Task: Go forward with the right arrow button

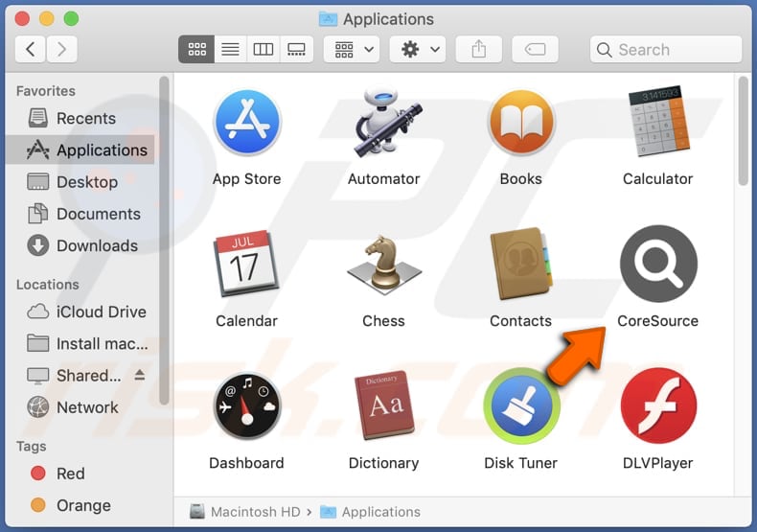Action: tap(61, 49)
